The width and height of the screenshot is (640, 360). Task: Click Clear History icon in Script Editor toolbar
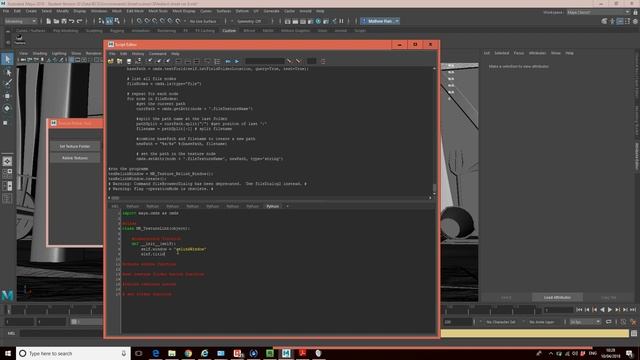[x=150, y=61]
